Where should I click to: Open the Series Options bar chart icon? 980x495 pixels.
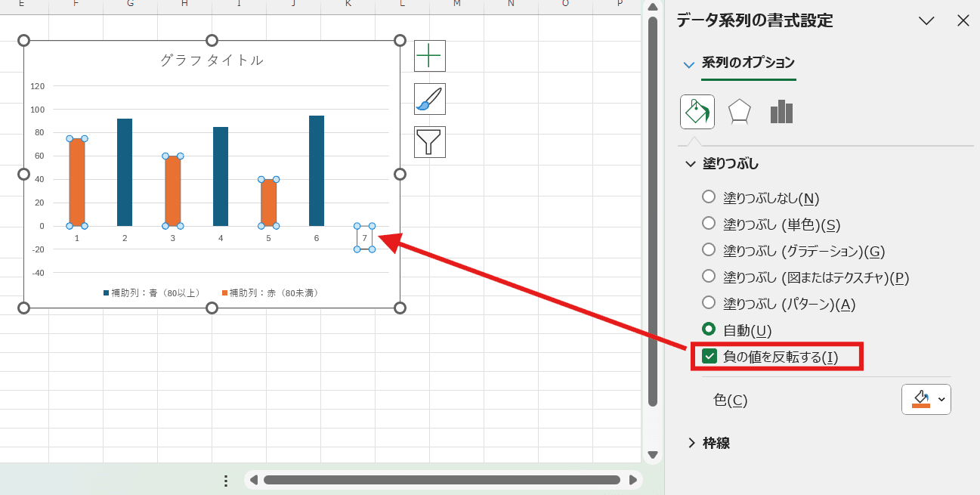781,112
